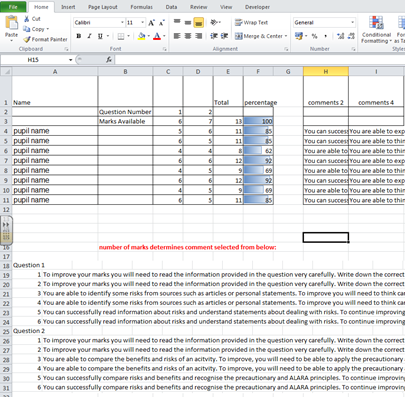
Task: Expand the Borders dropdown arrow
Action: pyautogui.click(x=128, y=36)
